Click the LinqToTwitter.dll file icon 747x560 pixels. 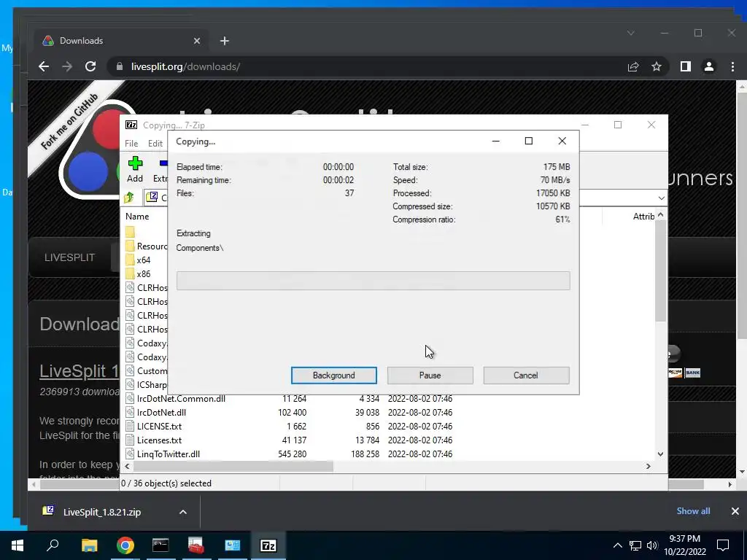[130, 454]
